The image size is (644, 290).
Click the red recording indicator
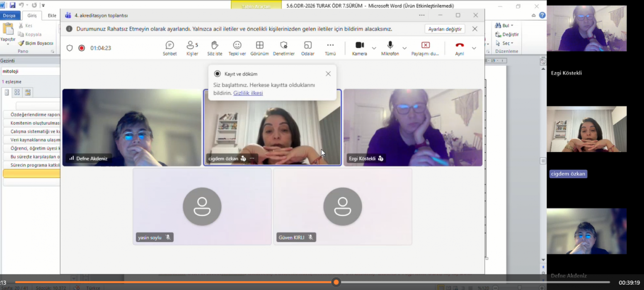click(x=82, y=48)
